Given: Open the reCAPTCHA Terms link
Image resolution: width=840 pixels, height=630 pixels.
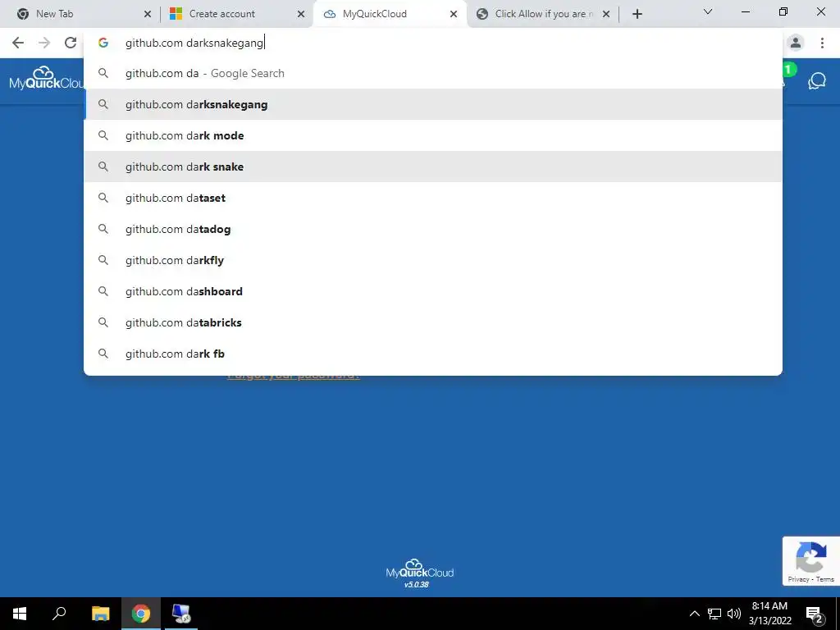Looking at the screenshot, I should (825, 579).
